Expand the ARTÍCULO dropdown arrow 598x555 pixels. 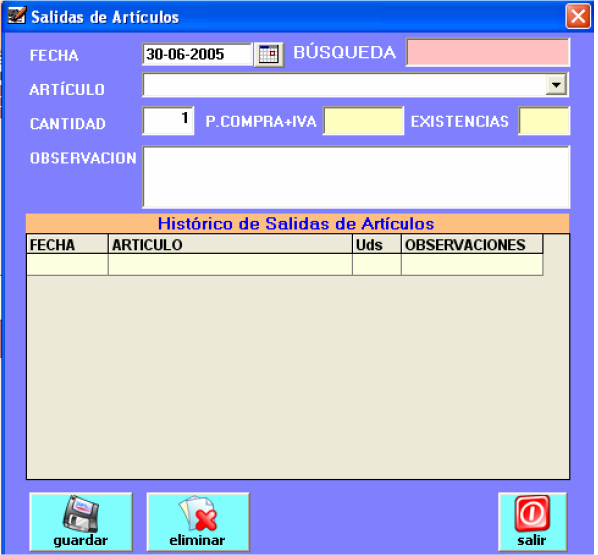[x=556, y=85]
